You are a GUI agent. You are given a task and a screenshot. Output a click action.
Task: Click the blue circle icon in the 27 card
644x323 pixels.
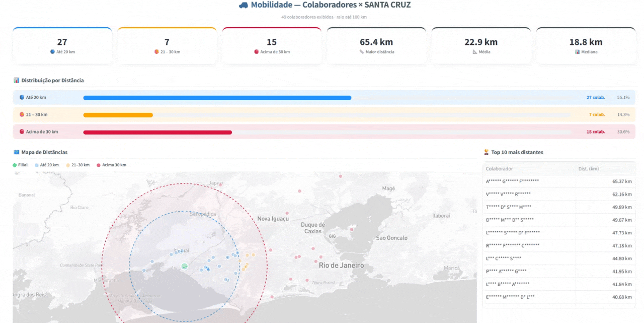point(52,52)
